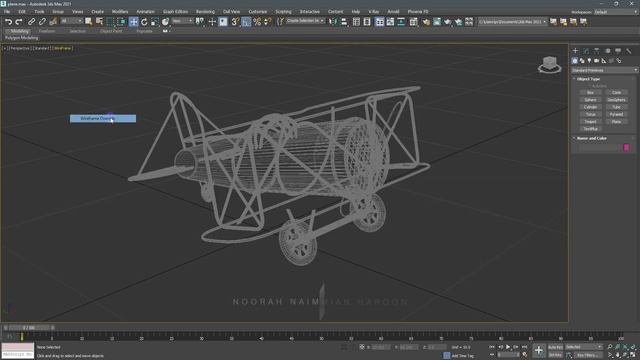Select the Unlink Selection icon
640x360 pixels.
tap(42, 22)
